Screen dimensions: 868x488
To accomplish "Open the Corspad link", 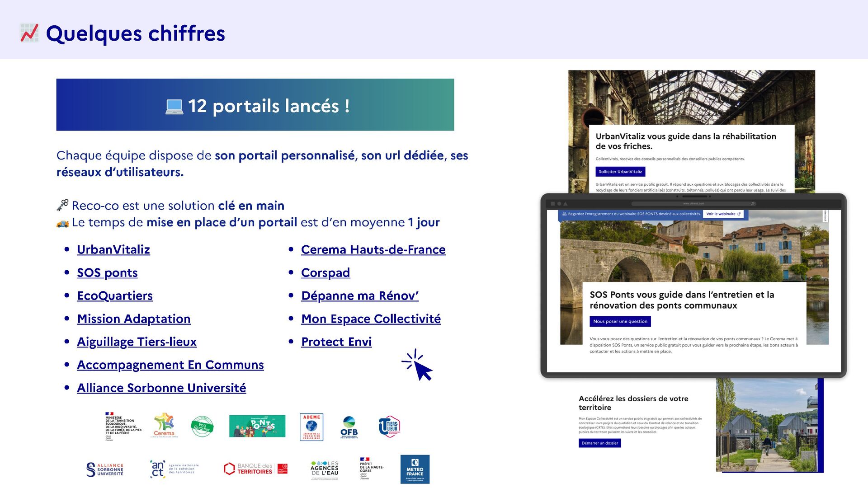I will coord(325,272).
